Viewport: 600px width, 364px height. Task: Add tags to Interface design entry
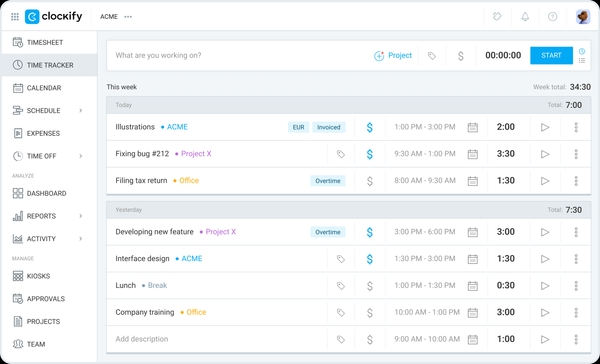pyautogui.click(x=341, y=259)
